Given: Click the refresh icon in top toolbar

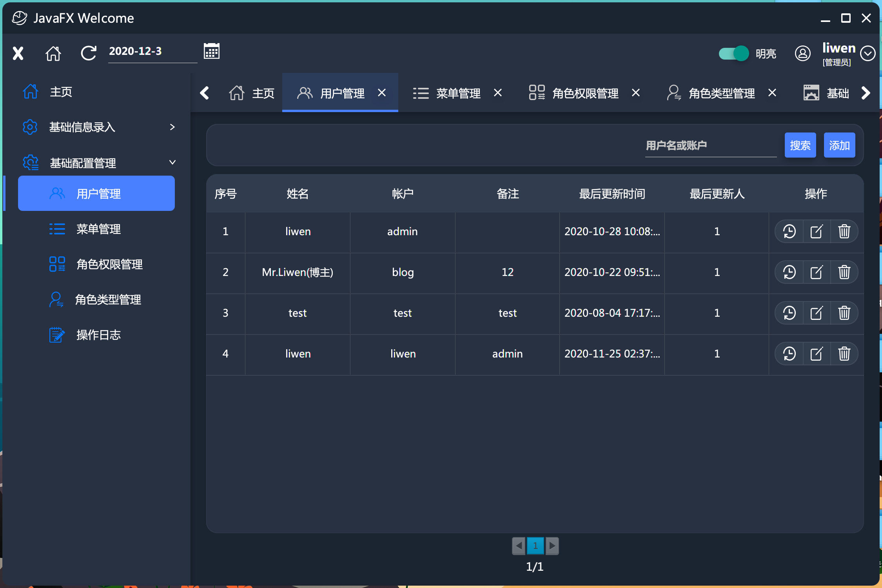Looking at the screenshot, I should coord(89,53).
